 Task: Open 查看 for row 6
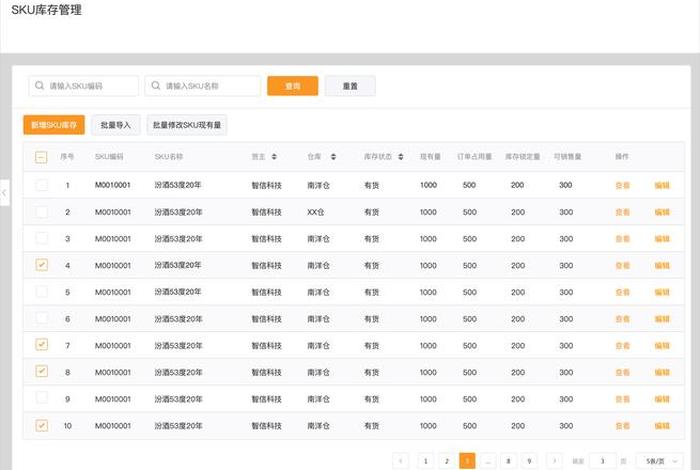coord(622,319)
